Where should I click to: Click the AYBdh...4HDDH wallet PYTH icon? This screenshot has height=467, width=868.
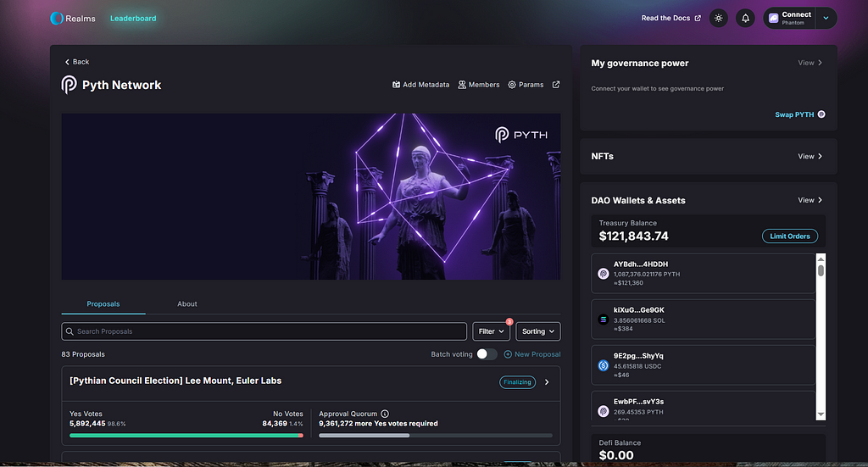coord(604,274)
